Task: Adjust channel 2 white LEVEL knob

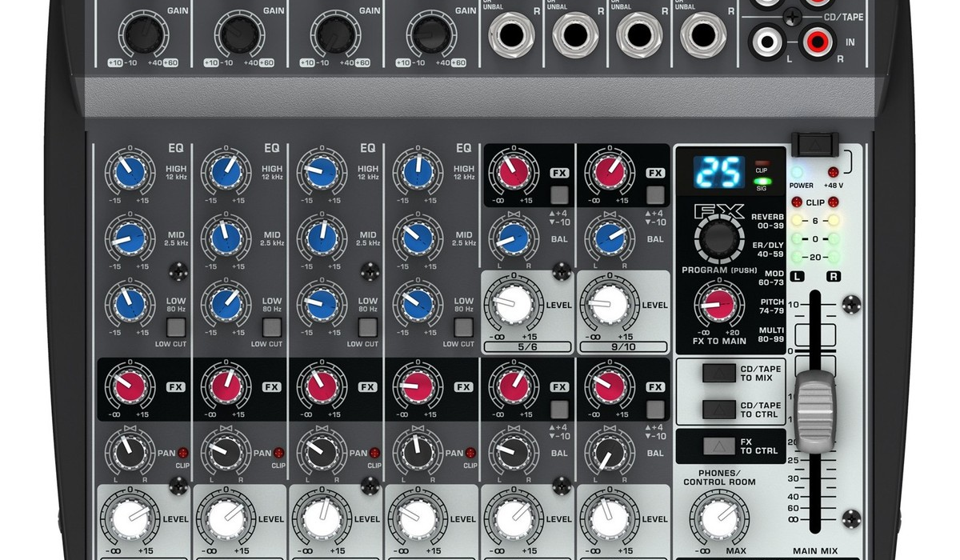Action: [x=225, y=519]
